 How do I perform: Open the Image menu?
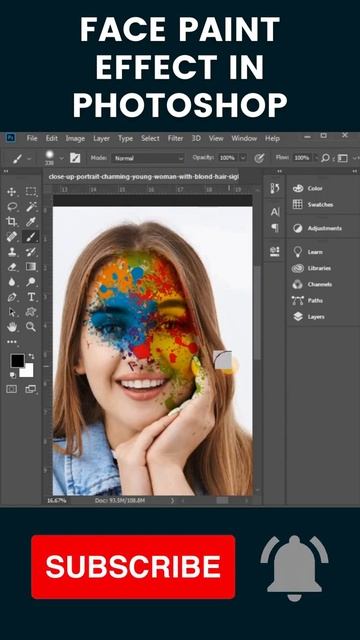[x=75, y=138]
